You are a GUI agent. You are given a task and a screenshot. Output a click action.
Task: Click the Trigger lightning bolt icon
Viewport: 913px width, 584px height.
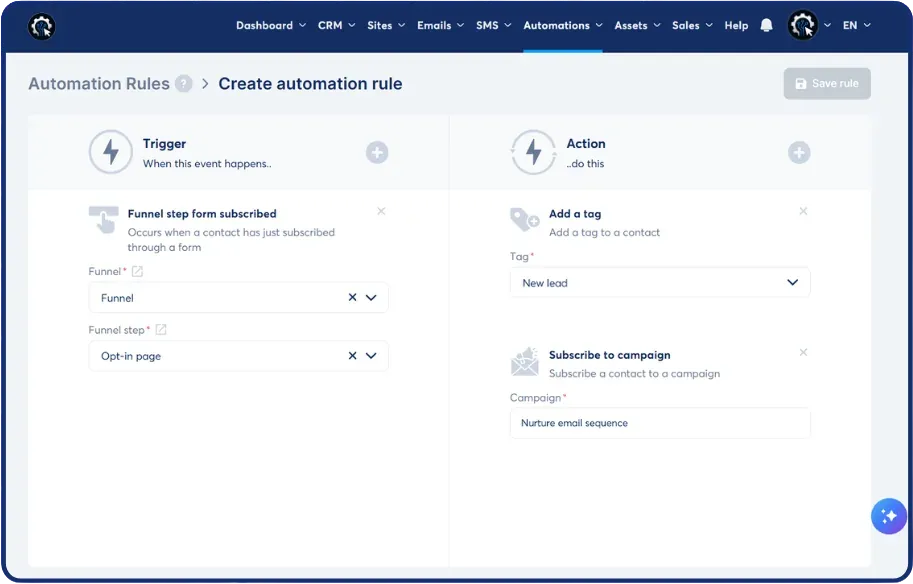click(x=111, y=152)
